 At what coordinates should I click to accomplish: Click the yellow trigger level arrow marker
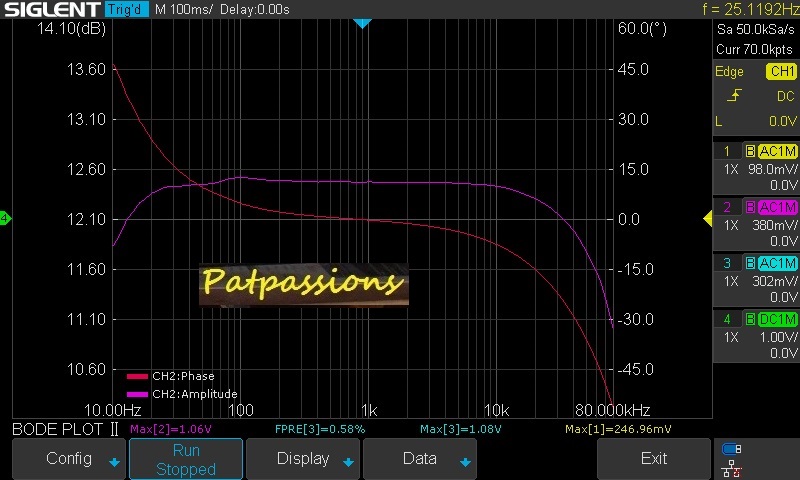click(707, 219)
